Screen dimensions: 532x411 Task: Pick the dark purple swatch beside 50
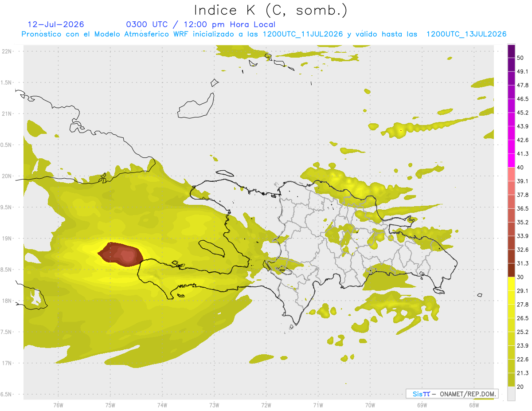[511, 51]
